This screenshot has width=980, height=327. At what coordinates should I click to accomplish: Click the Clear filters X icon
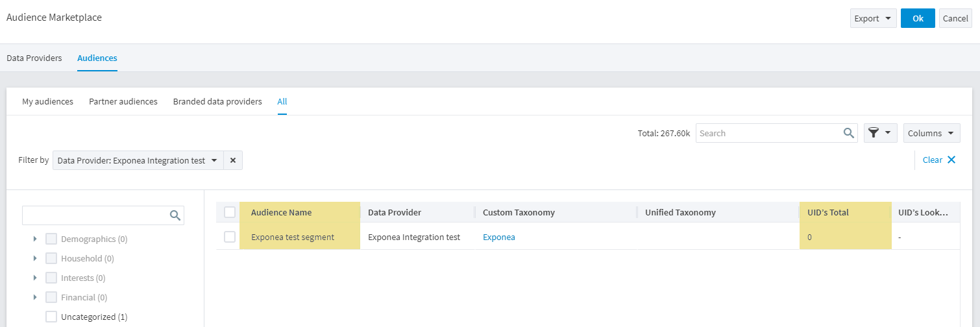click(x=951, y=160)
